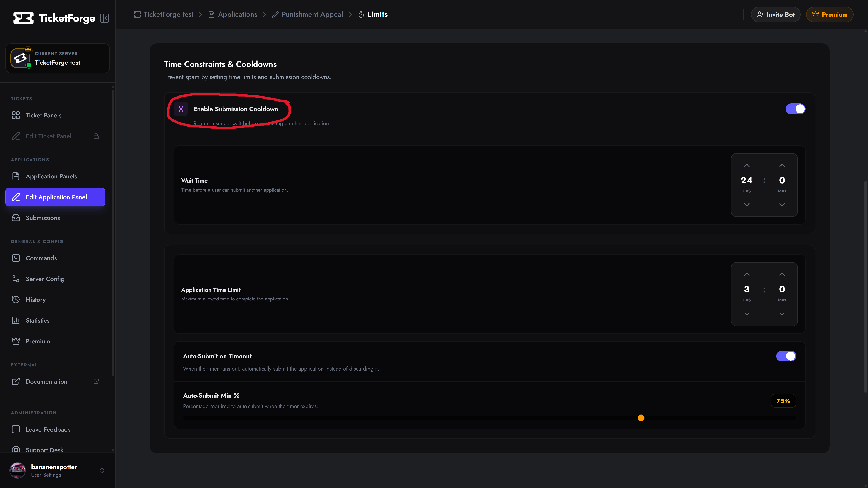Click the bananenspotter avatar
The width and height of the screenshot is (868, 488).
tap(17, 471)
